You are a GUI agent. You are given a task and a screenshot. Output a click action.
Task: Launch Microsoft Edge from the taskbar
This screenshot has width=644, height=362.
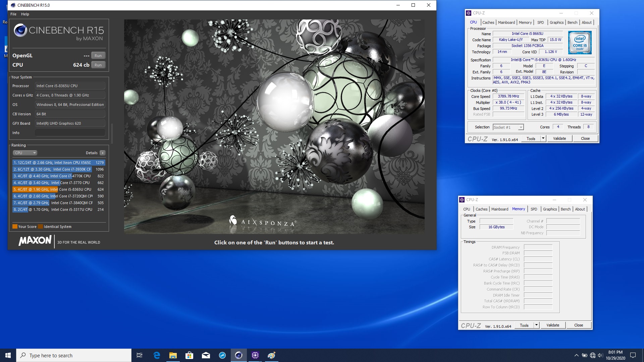pos(157,355)
